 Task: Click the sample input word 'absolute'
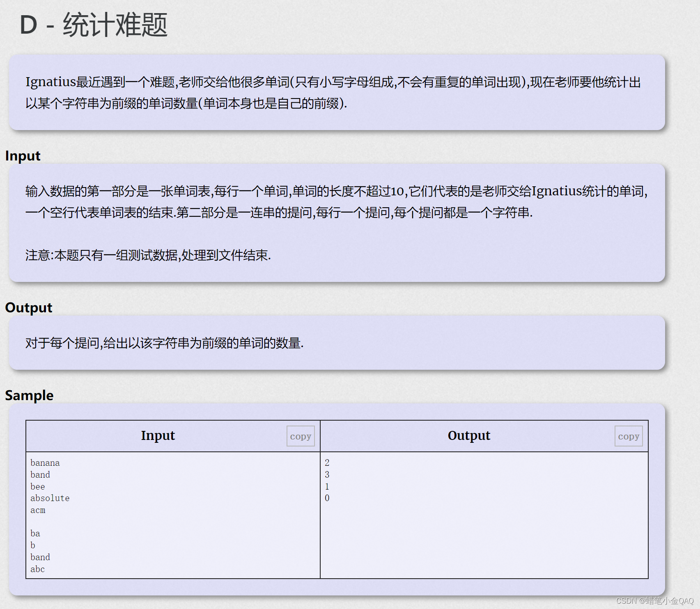50,498
